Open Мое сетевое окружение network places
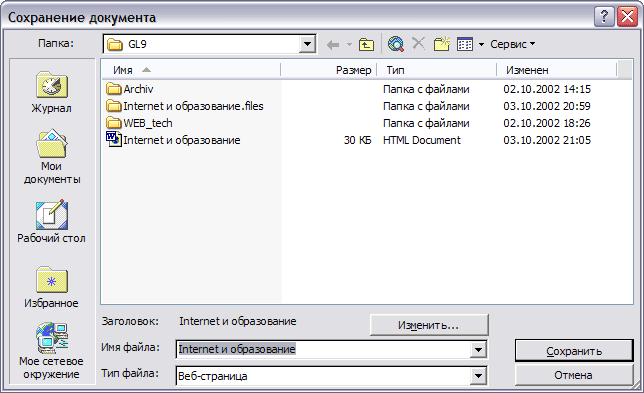Image resolution: width=644 pixels, height=393 pixels. (51, 351)
